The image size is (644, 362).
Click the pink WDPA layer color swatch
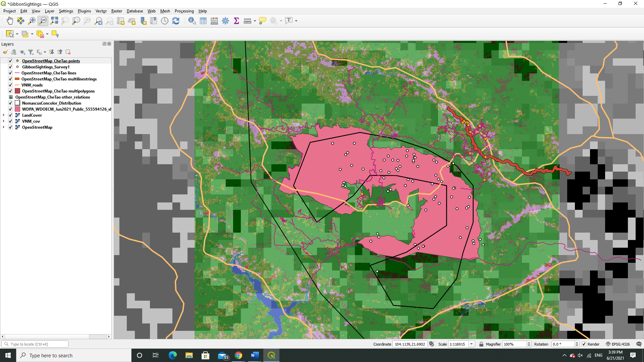[17, 109]
